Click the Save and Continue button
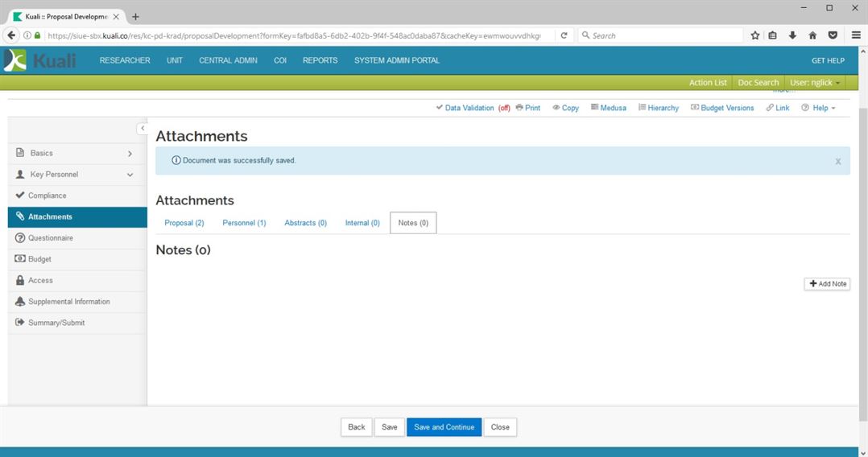Image resolution: width=868 pixels, height=457 pixels. (444, 427)
